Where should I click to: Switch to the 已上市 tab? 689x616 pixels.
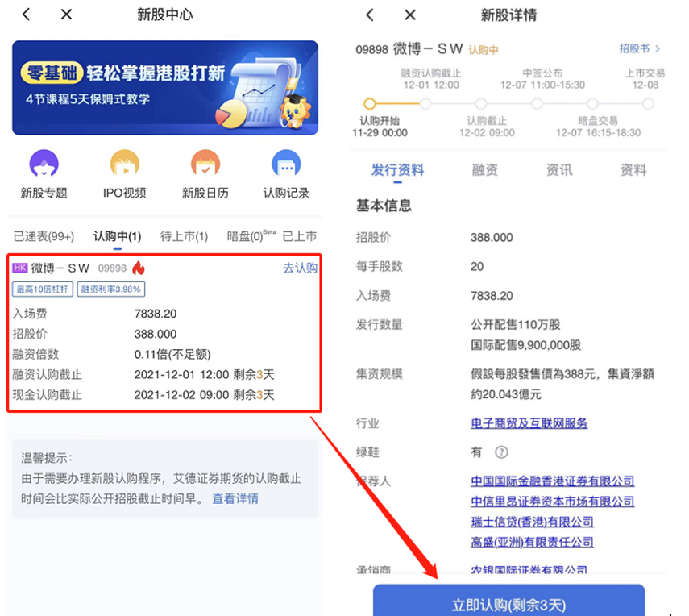point(299,236)
